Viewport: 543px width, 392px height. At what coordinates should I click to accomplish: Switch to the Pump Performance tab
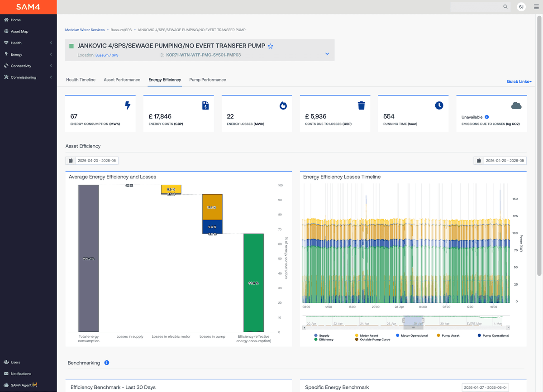[208, 80]
